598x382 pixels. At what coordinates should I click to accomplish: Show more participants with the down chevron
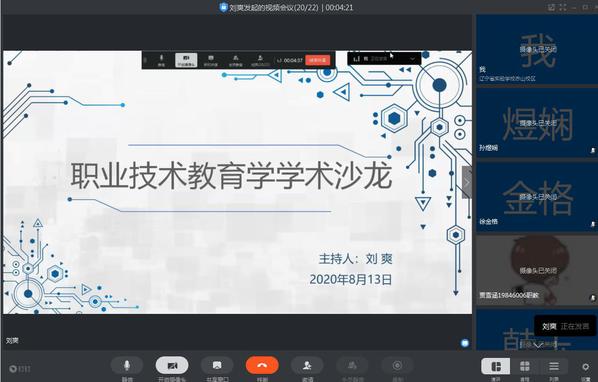coord(538,345)
